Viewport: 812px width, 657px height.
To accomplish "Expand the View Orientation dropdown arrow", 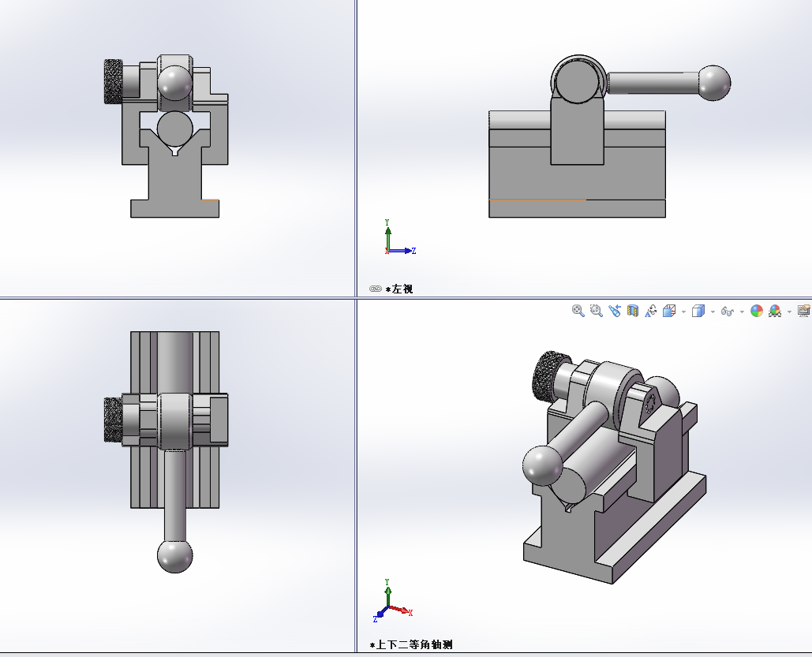I will tap(683, 312).
